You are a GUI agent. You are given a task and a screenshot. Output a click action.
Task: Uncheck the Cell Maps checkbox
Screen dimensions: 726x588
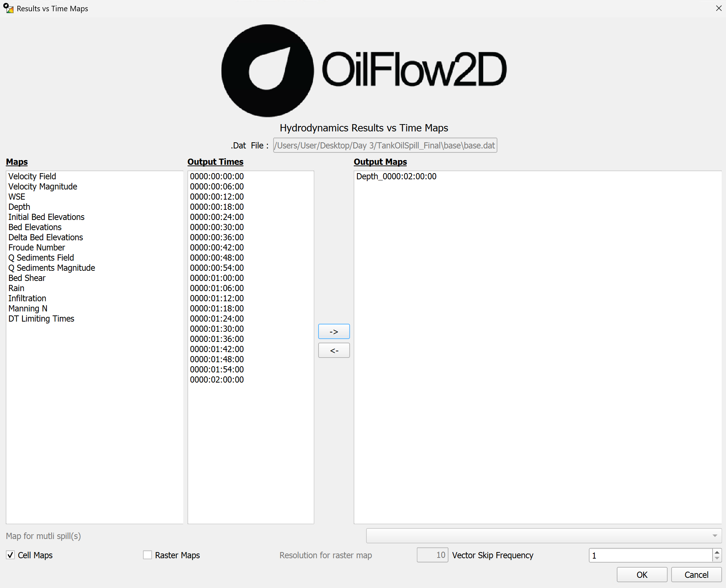click(x=11, y=555)
